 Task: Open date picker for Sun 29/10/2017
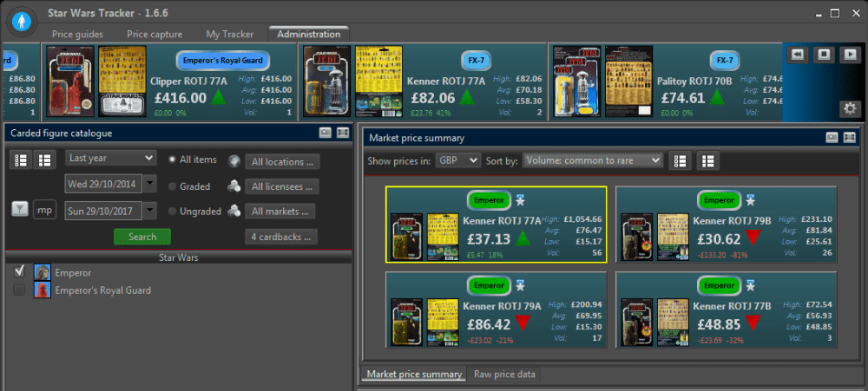coord(150,211)
